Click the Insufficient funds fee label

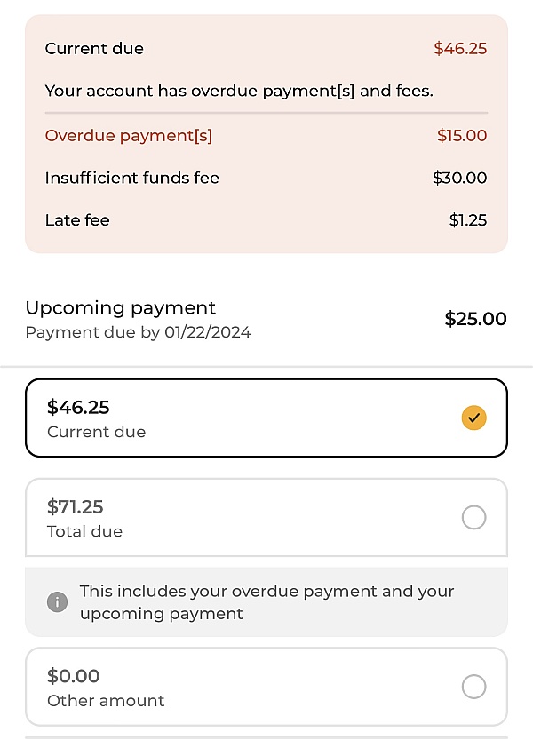(132, 178)
